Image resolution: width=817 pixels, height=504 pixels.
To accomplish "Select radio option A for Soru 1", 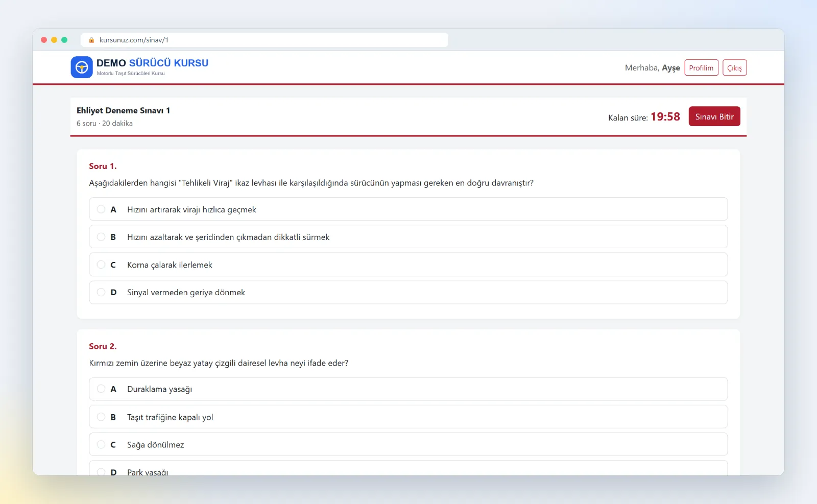I will [101, 209].
